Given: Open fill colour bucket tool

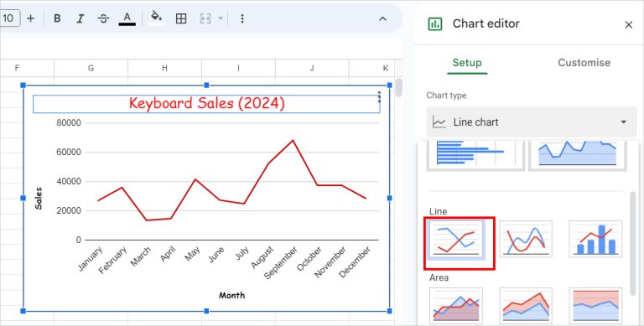Looking at the screenshot, I should tap(157, 18).
